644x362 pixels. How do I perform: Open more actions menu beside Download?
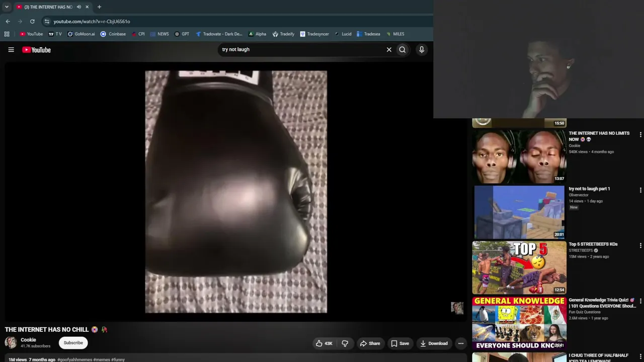(x=461, y=343)
